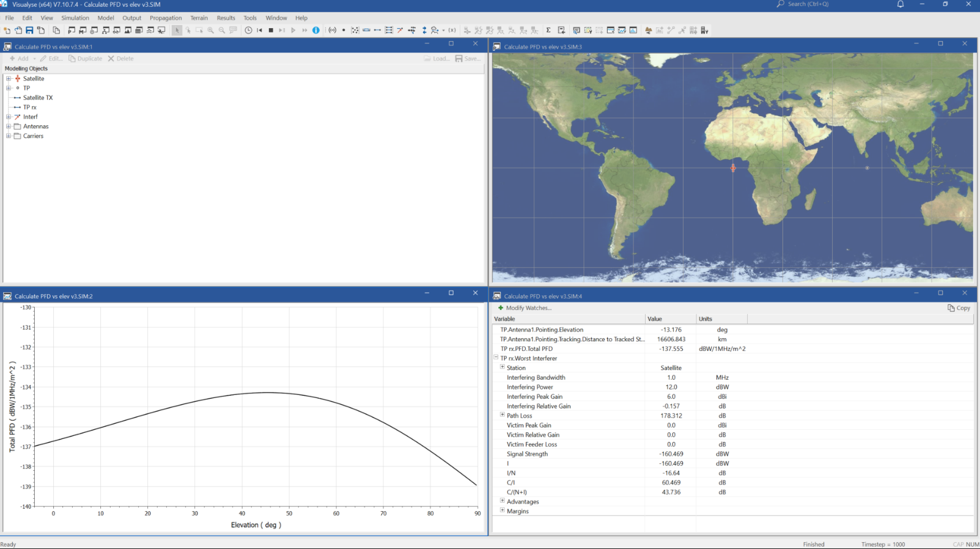This screenshot has height=549, width=980.
Task: Click the New simulation toolbar icon
Action: pos(7,30)
